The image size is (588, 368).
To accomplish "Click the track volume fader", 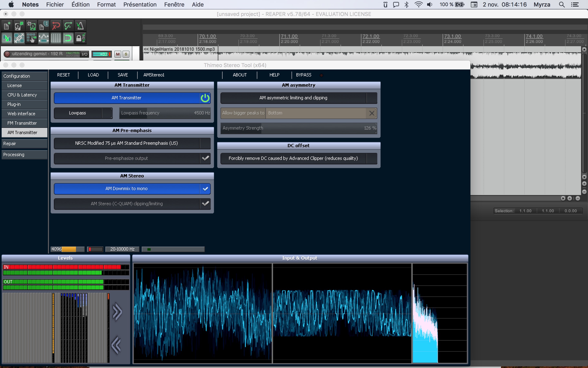I will point(101,54).
